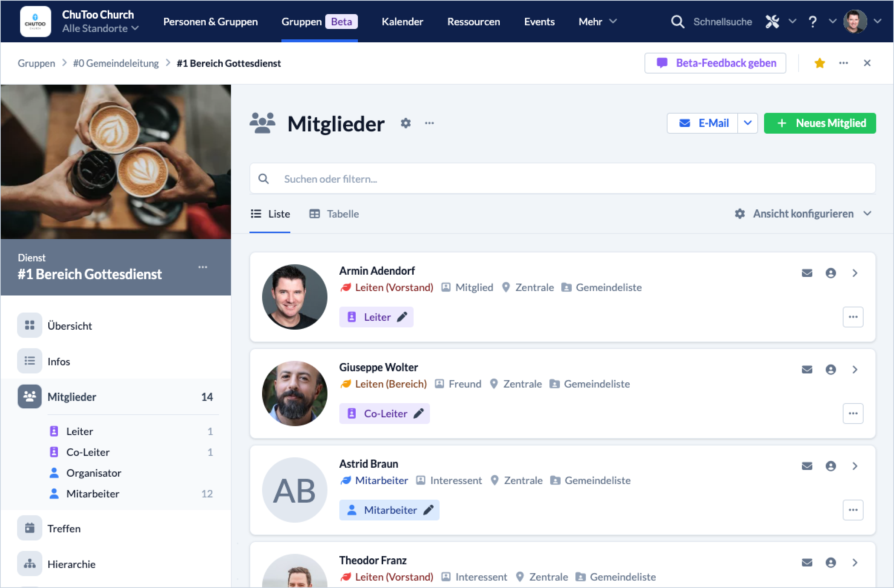Open the Alle Standorte location dropdown
The width and height of the screenshot is (894, 588).
[100, 29]
